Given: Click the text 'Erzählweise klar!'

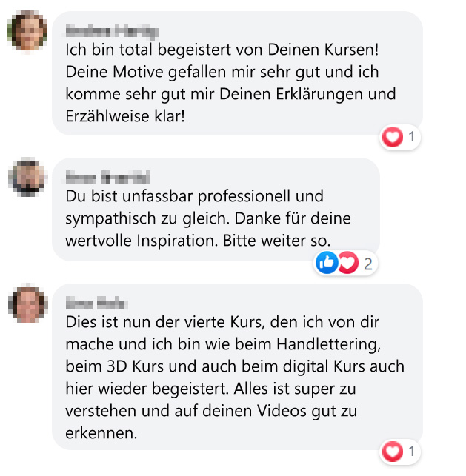Looking at the screenshot, I should click(125, 116).
